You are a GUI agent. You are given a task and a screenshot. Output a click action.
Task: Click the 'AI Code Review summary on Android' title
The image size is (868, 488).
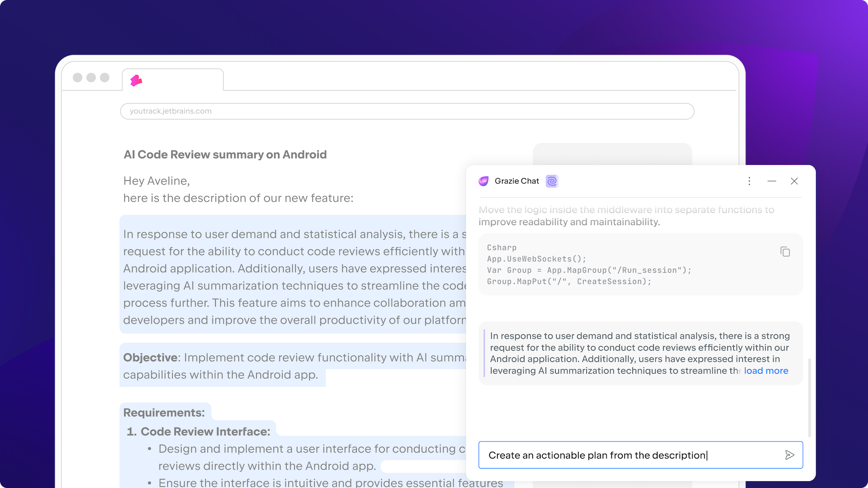(x=225, y=155)
